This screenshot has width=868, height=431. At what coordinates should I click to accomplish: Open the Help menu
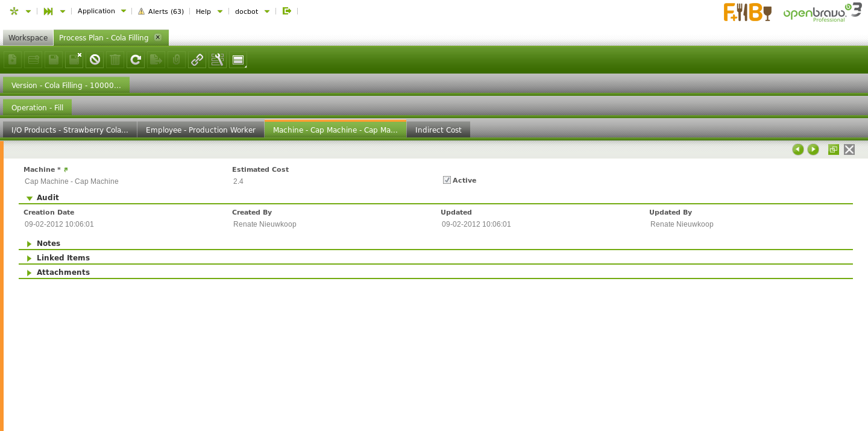pyautogui.click(x=209, y=11)
